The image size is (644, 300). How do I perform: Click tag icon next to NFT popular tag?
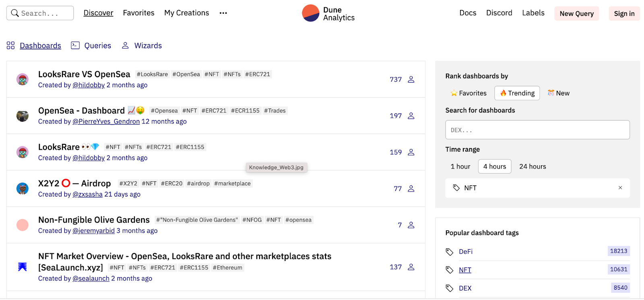click(x=450, y=270)
